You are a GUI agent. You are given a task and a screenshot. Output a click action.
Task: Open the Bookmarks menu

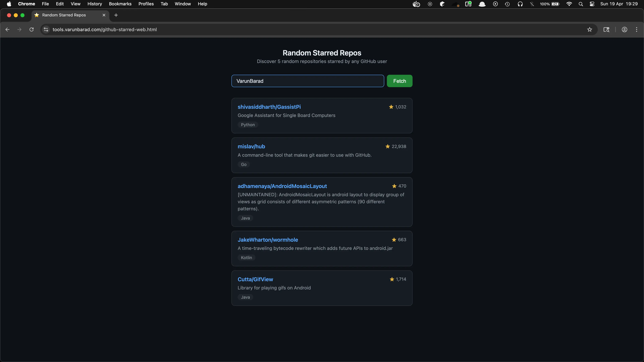120,4
